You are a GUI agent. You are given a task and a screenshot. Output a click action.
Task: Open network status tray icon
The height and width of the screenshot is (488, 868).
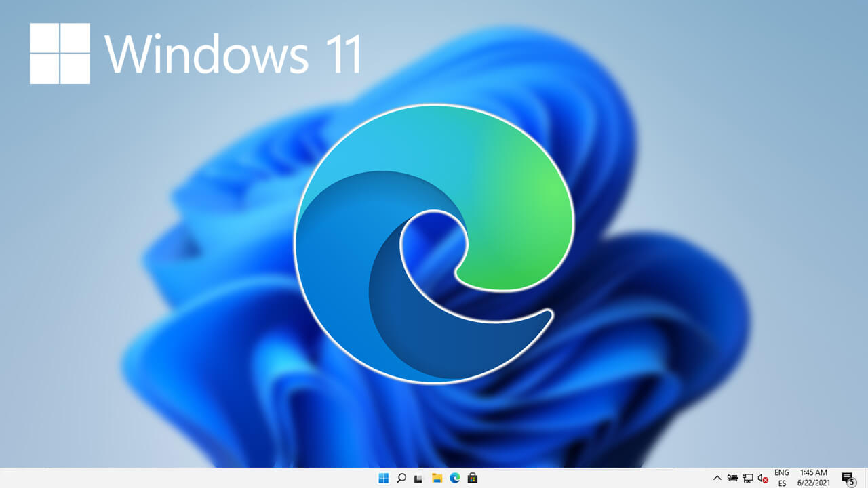pos(748,478)
